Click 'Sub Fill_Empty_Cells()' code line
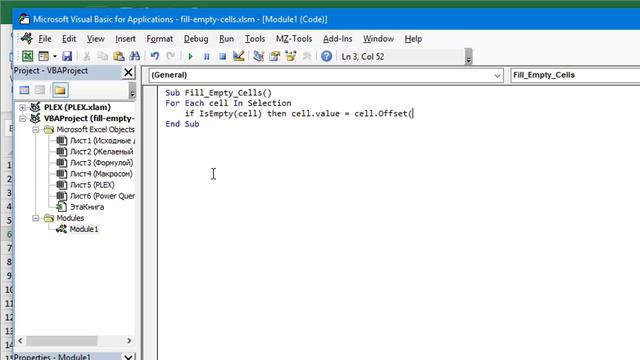640x360 pixels. coord(218,93)
